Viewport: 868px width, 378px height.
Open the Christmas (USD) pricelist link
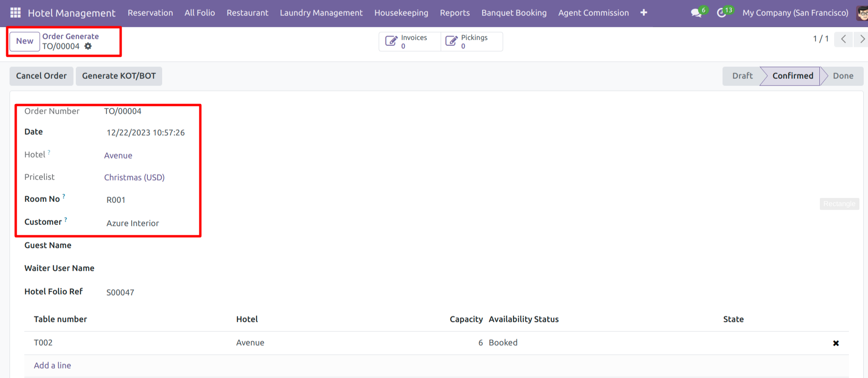[134, 178]
